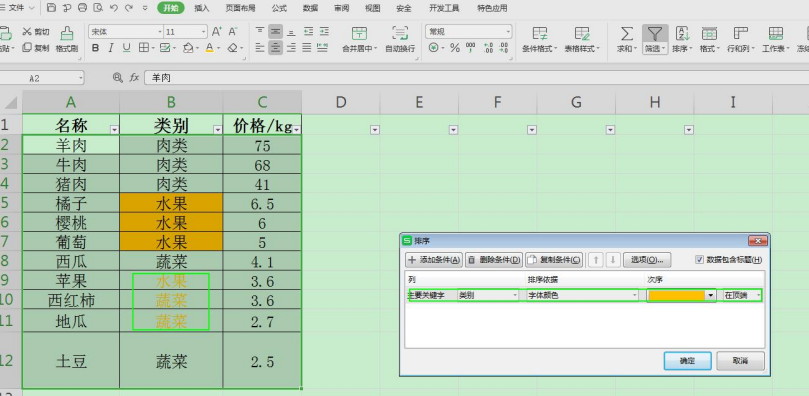Click 删除条件 button in sort dialog

494,260
